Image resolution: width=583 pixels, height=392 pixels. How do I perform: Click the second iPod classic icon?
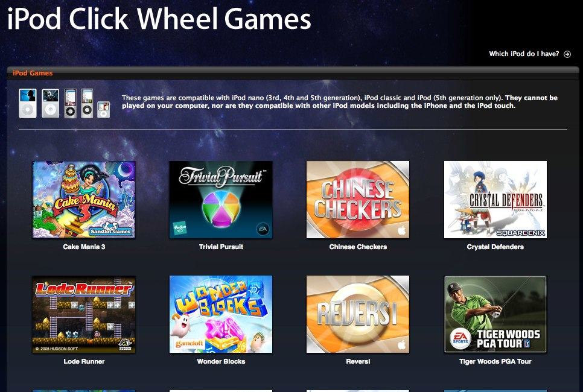[x=50, y=103]
